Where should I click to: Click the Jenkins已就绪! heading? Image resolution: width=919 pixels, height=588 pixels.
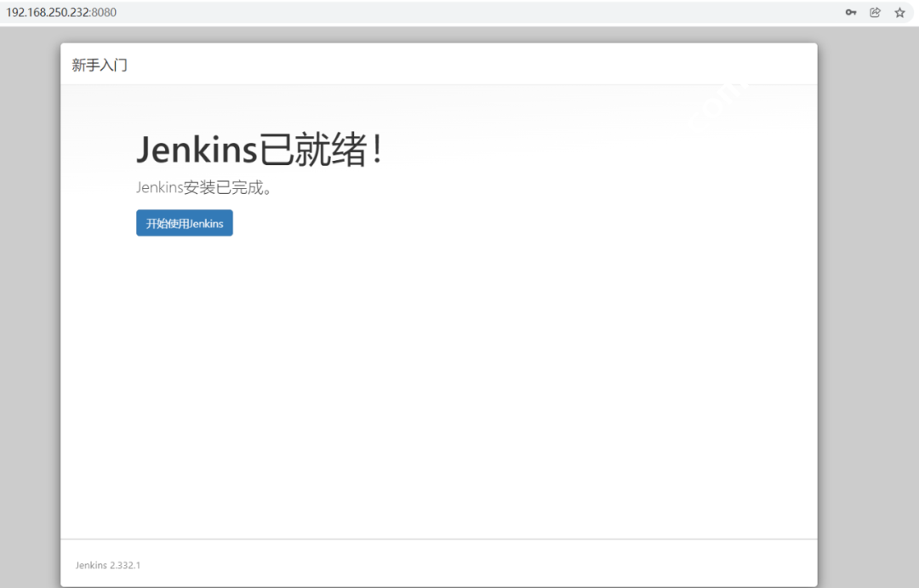pyautogui.click(x=260, y=149)
